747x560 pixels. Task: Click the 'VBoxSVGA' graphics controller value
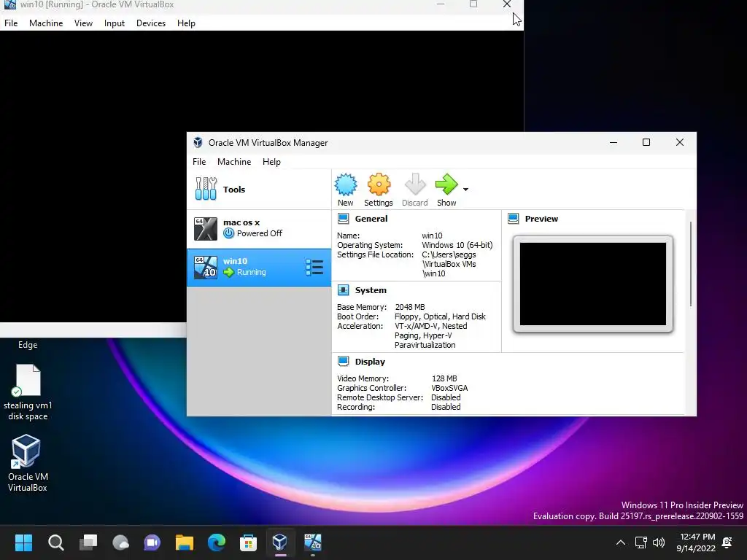(x=449, y=388)
